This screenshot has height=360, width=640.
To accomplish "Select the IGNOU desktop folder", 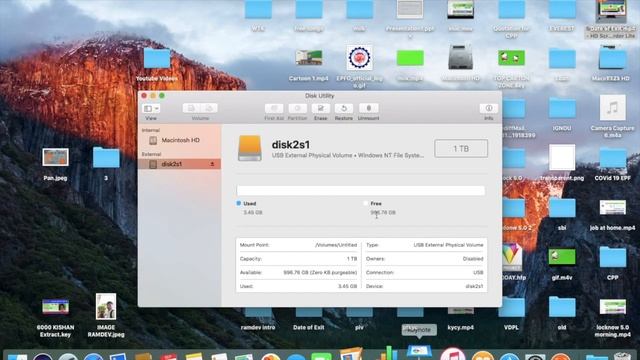I will (562, 108).
